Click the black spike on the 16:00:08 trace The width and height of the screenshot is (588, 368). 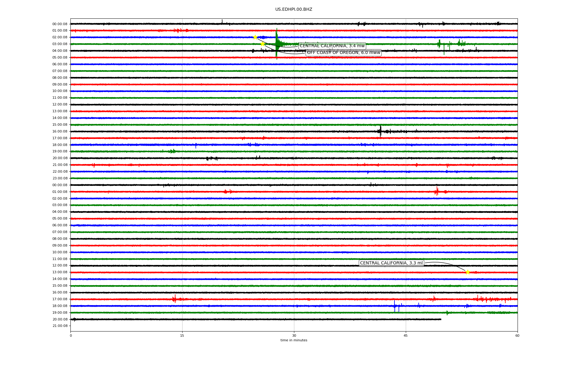(380, 131)
